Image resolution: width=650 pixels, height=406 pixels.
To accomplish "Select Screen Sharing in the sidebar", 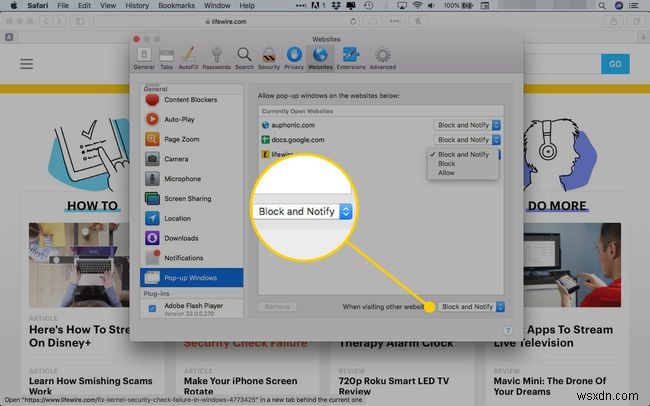I will click(x=192, y=199).
